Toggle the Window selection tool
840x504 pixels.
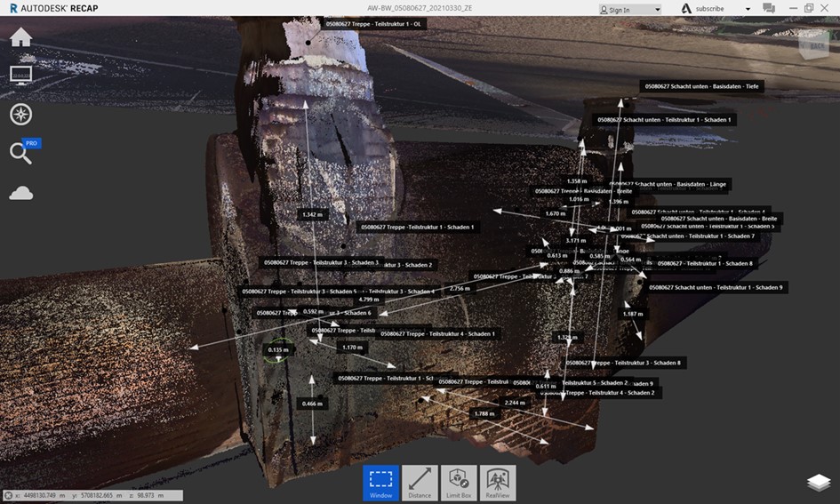pyautogui.click(x=380, y=483)
